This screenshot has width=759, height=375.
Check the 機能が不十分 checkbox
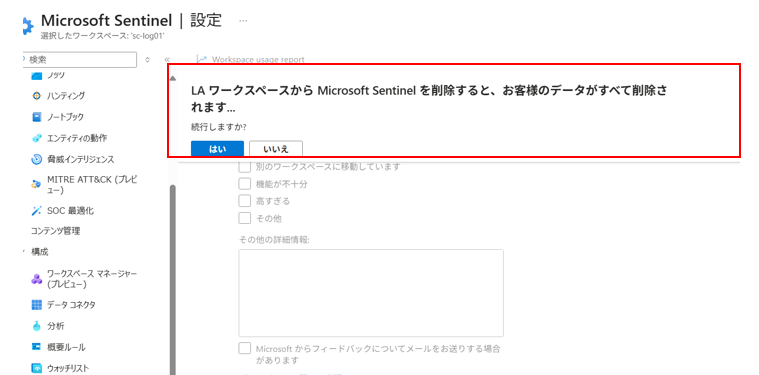click(x=244, y=184)
